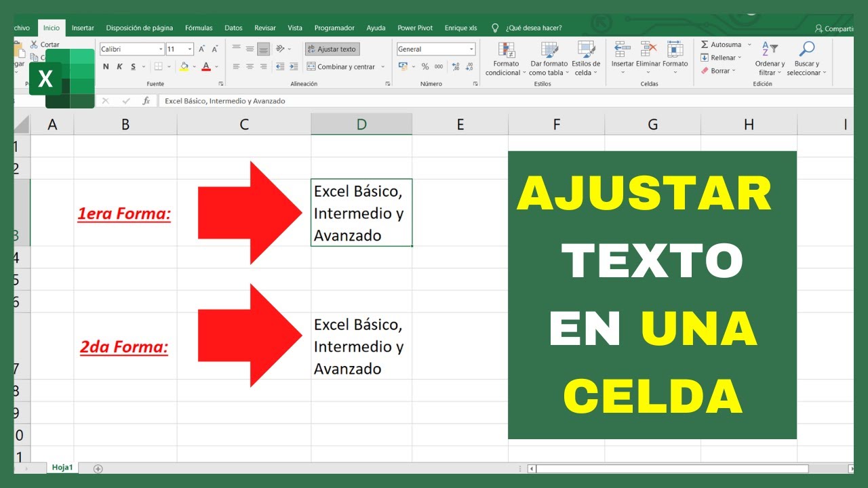Click the Borrar button

[x=715, y=70]
